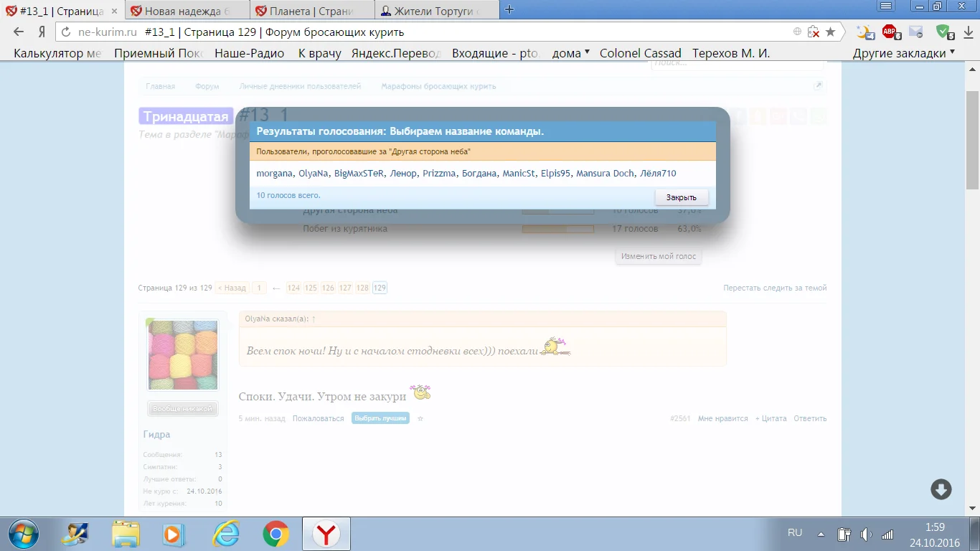Expand the 'дома' bookmarks folder
This screenshot has width=980, height=551.
tap(571, 53)
